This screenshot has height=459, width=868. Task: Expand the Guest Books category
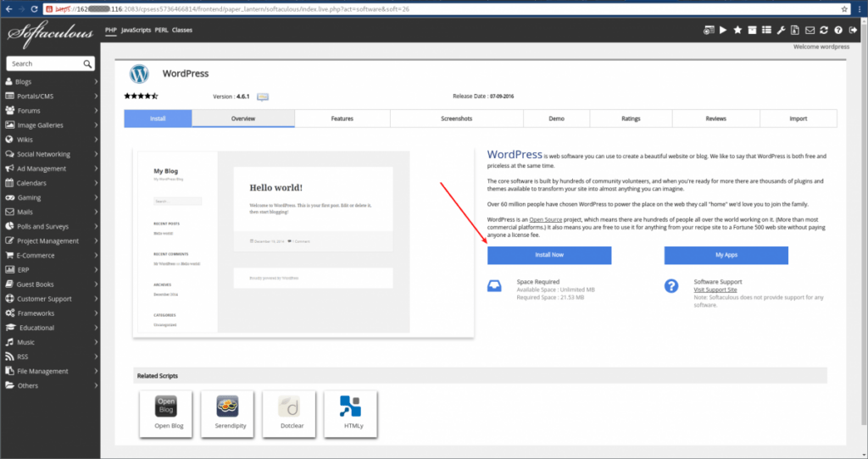coord(51,285)
